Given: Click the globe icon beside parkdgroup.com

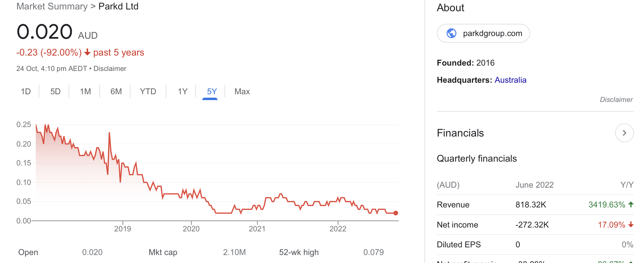Looking at the screenshot, I should pos(451,33).
